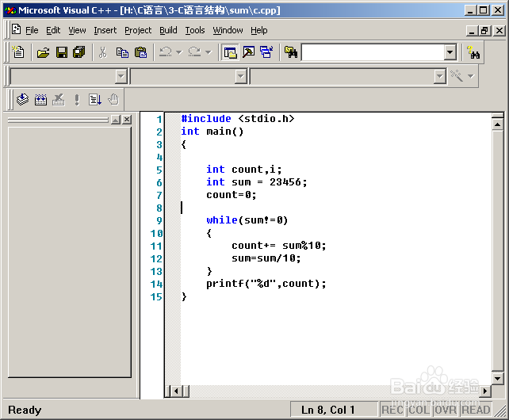Click the vertical scrollbar down arrow
This screenshot has width=509, height=420.
497,378
